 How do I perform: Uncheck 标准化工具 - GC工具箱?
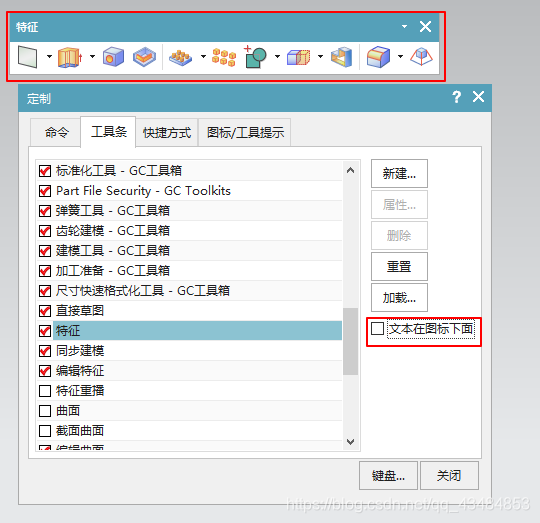45,171
